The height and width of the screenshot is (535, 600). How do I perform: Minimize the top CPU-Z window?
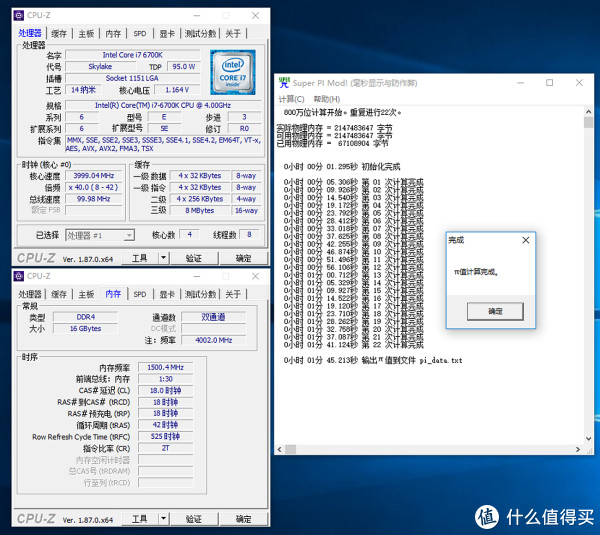coord(197,15)
